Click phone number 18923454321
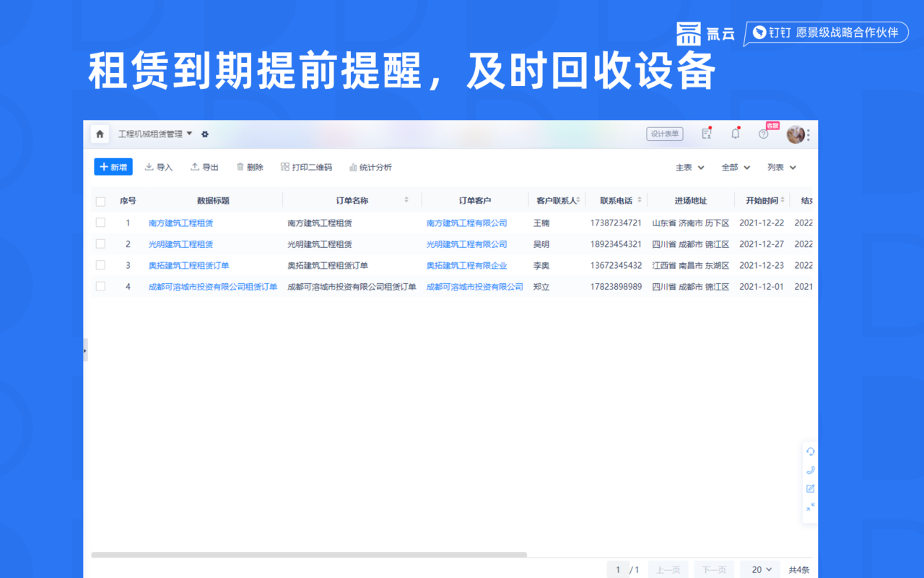 (x=616, y=244)
